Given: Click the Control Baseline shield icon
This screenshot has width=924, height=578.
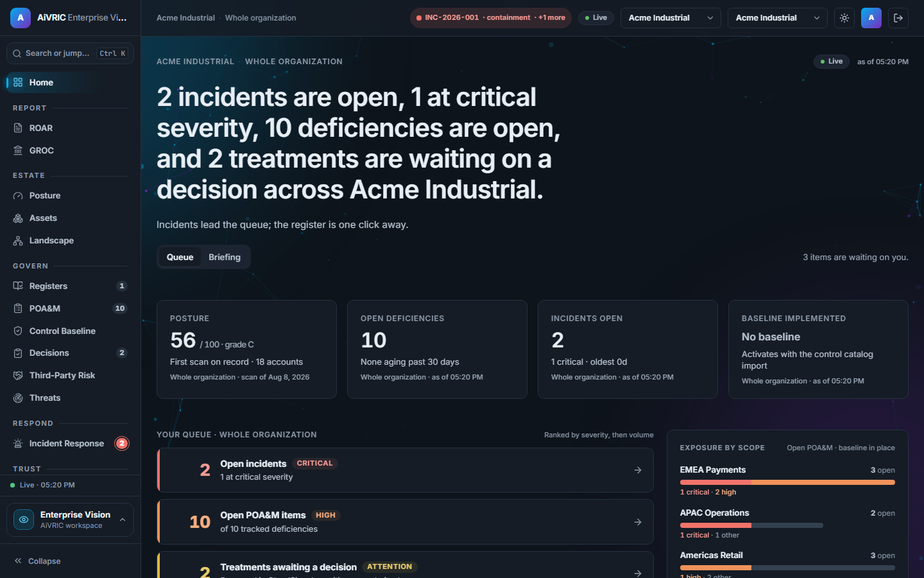Looking at the screenshot, I should pos(18,331).
